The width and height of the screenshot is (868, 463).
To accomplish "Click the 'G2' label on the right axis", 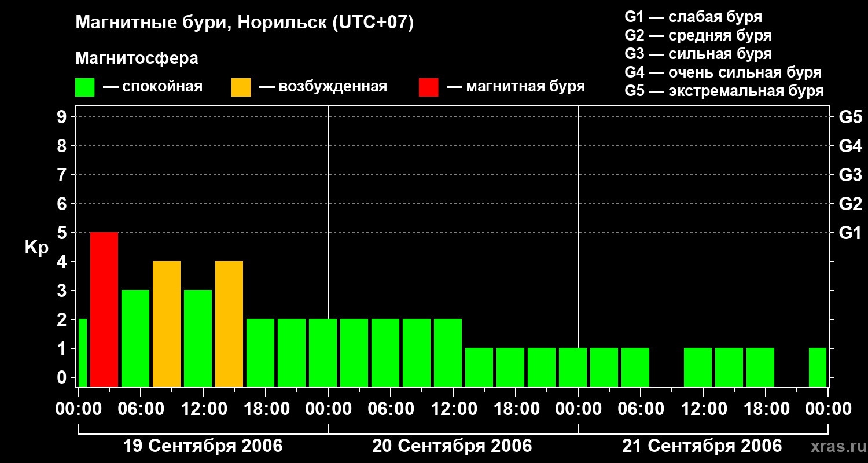I will click(851, 204).
